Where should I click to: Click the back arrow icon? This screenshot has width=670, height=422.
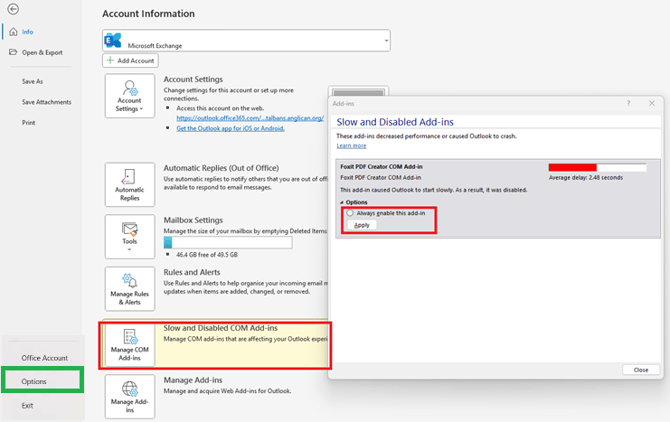point(12,9)
